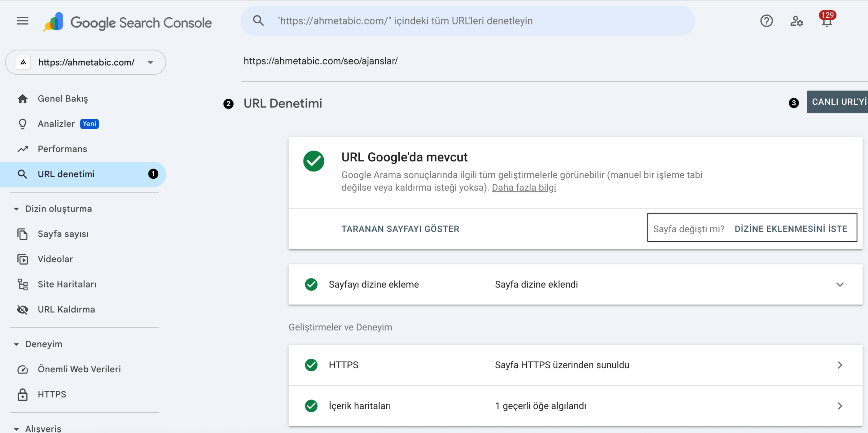Click the video icon beside Videolar
868x433 pixels.
23,259
